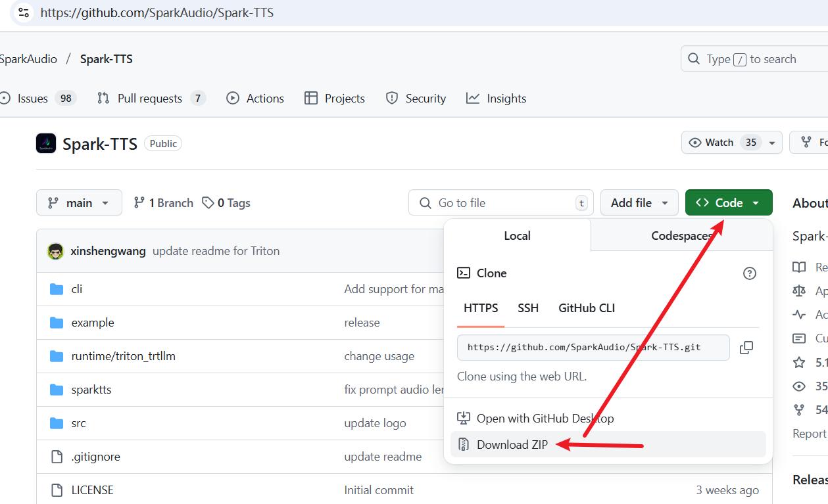Open the cli folder
The image size is (828, 504).
[77, 289]
